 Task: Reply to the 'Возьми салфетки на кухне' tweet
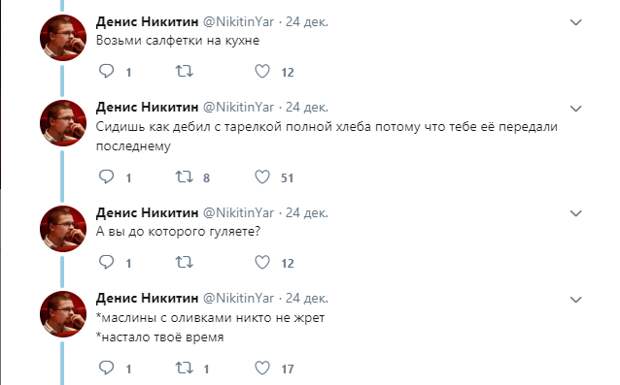point(106,71)
